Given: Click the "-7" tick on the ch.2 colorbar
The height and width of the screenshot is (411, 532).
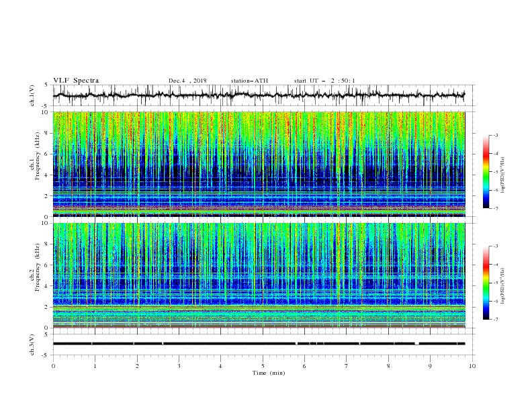Looking at the screenshot, I should [x=495, y=319].
